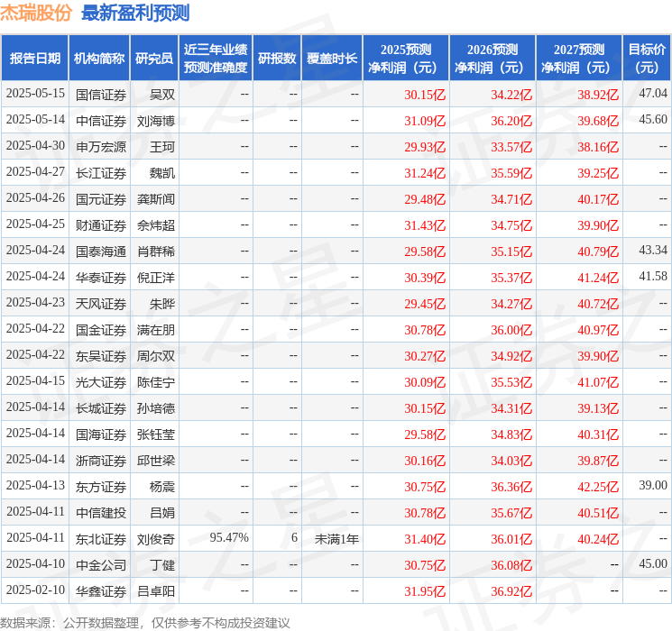Select the 国信证券 institution cell

pos(101,95)
